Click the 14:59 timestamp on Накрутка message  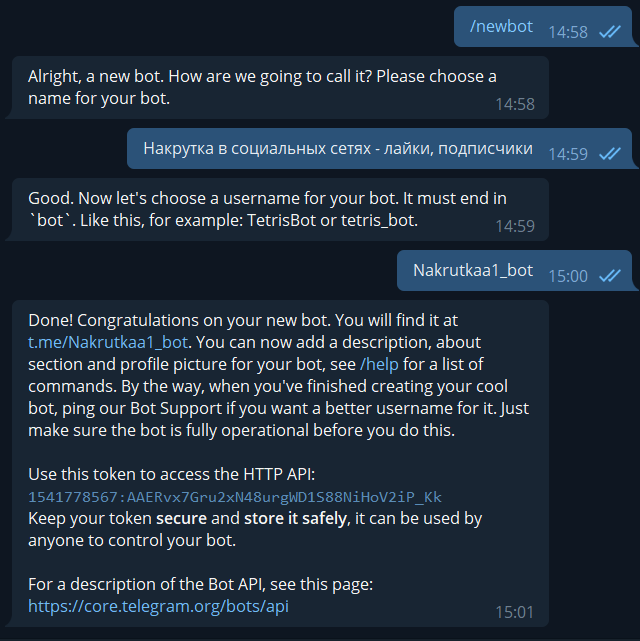coord(568,154)
